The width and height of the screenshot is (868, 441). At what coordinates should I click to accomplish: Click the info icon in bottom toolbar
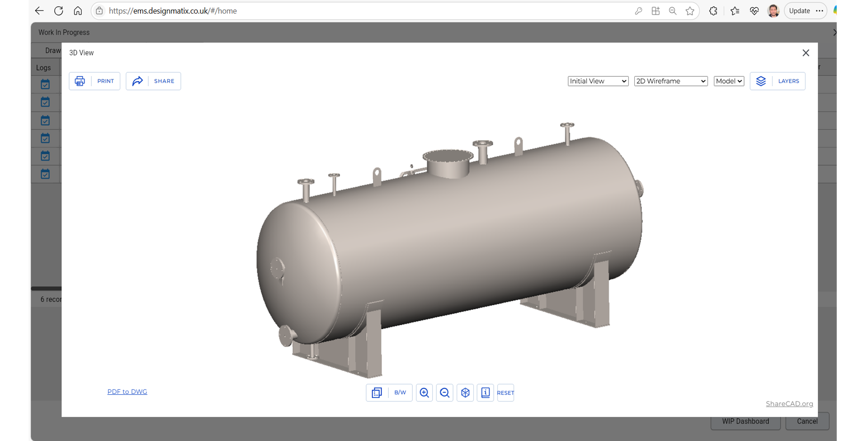point(485,393)
